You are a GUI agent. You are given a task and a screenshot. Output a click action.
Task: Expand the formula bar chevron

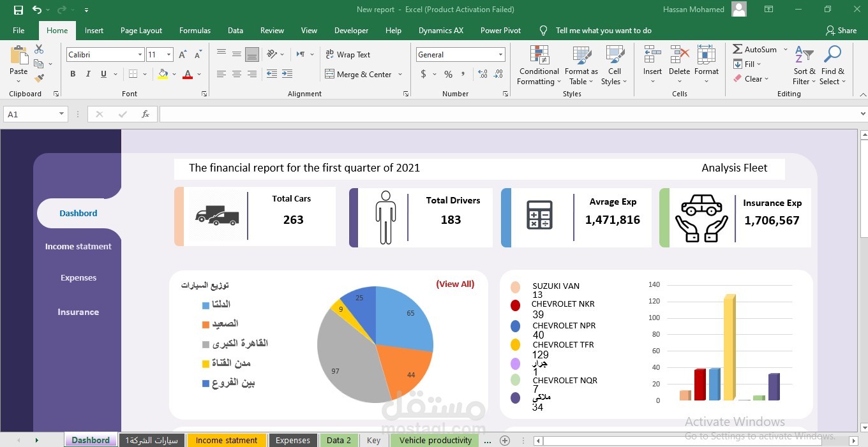pos(863,114)
